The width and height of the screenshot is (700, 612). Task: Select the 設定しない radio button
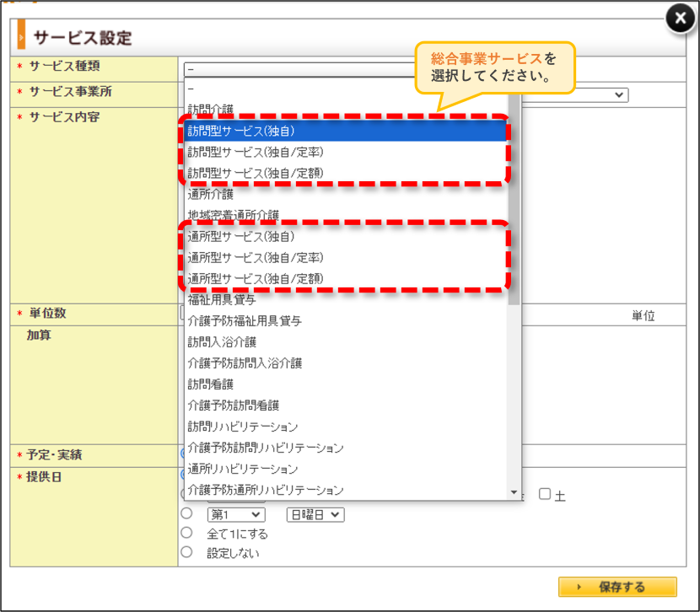(x=186, y=552)
